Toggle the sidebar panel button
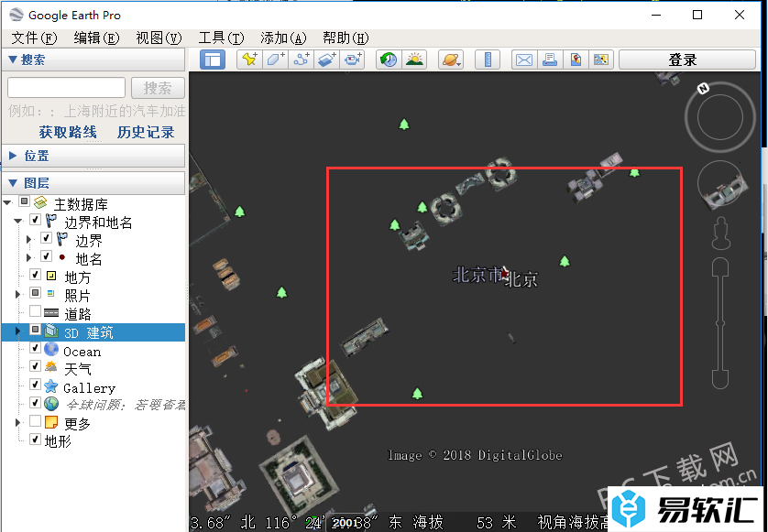 coord(213,60)
